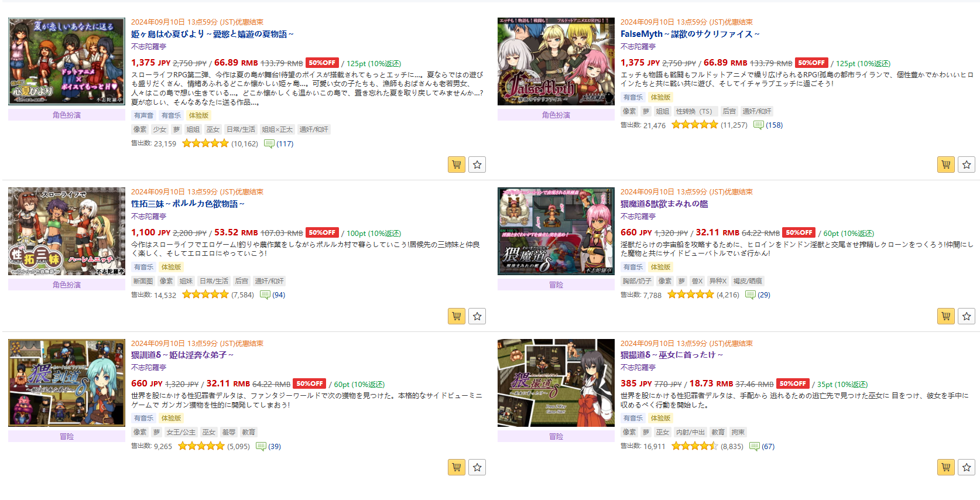Open review comments (117) for first item
The height and width of the screenshot is (500, 980).
click(x=279, y=143)
